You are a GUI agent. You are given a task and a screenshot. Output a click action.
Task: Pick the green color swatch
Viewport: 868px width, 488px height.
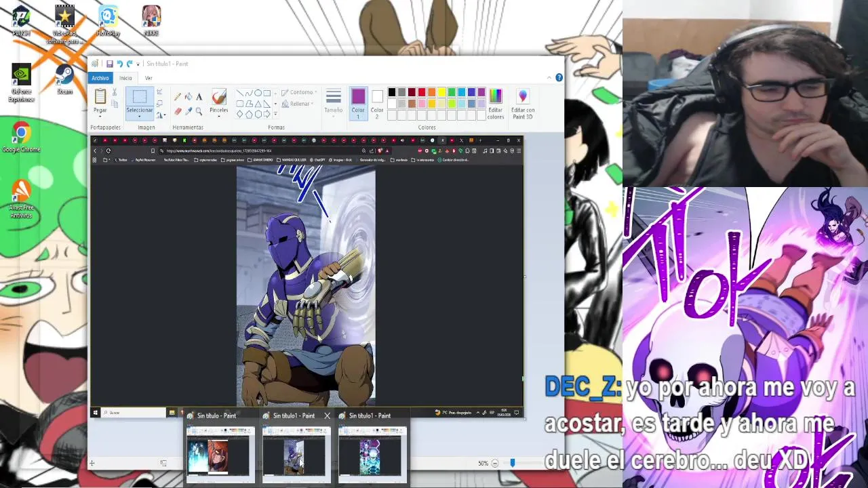[452, 92]
